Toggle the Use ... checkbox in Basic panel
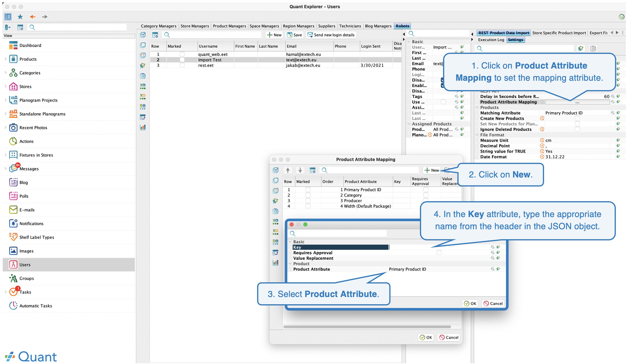 443,102
